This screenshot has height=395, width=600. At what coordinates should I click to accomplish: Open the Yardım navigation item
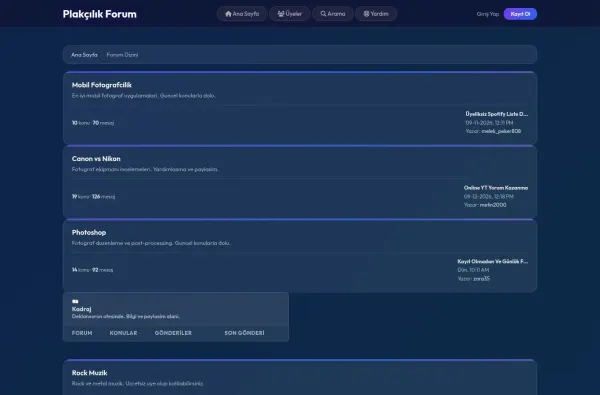coord(376,14)
